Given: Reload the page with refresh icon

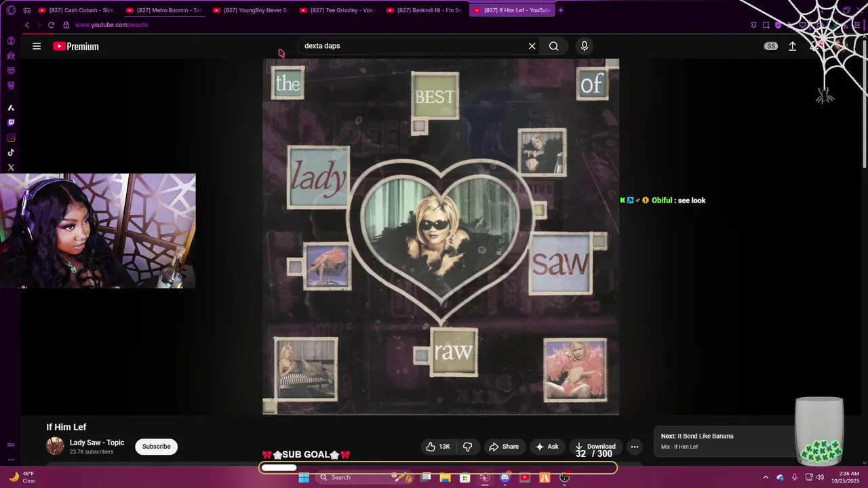Looking at the screenshot, I should pyautogui.click(x=51, y=25).
